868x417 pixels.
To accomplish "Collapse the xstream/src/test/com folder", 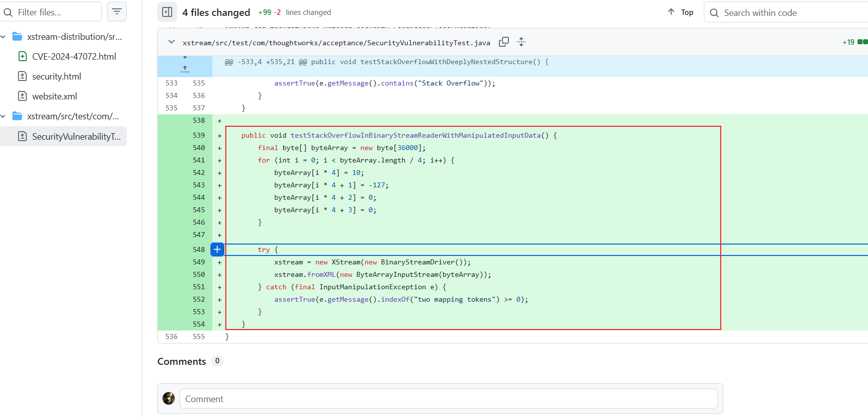I will point(3,116).
